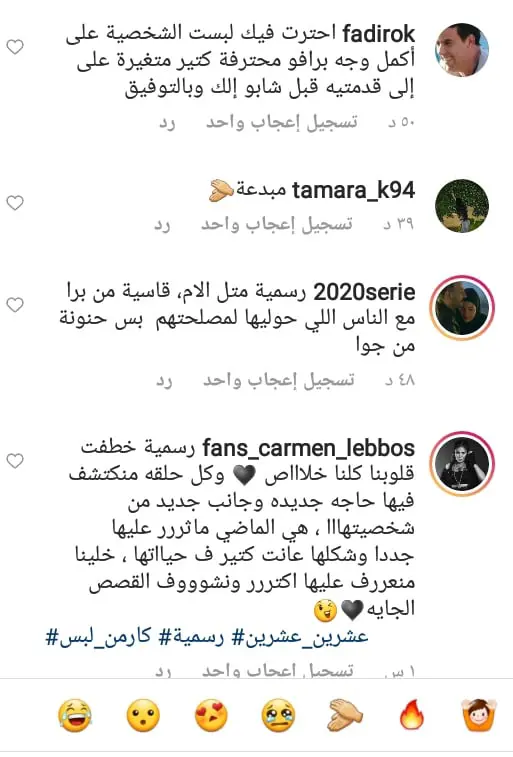
Task: Insert the surprised face emoji
Action: 143,715
